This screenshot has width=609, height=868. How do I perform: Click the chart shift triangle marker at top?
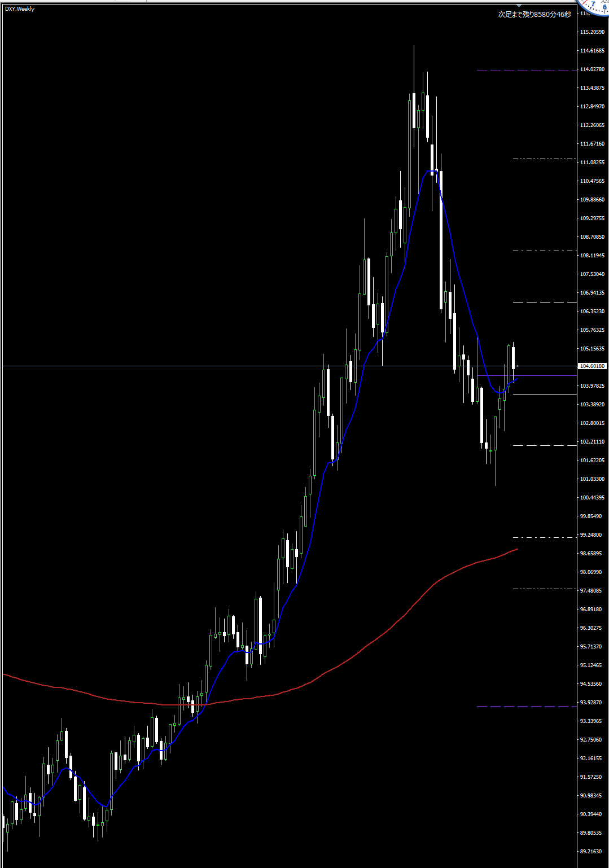pyautogui.click(x=519, y=5)
